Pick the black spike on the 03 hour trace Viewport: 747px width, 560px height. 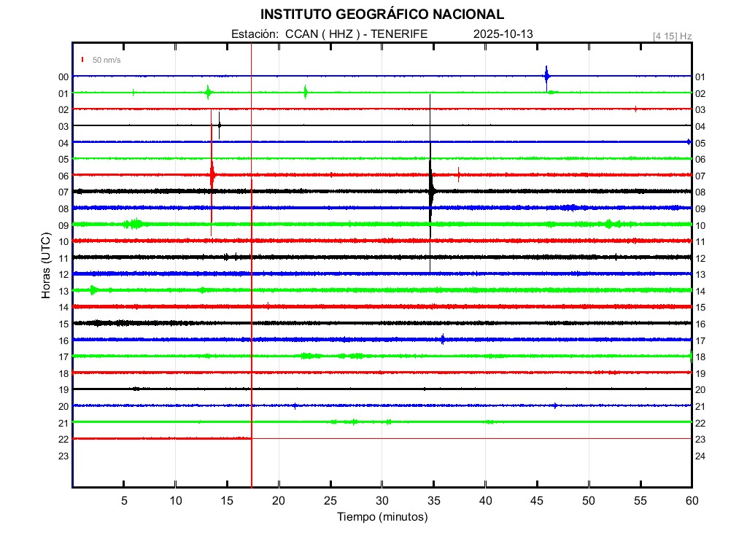tap(219, 125)
